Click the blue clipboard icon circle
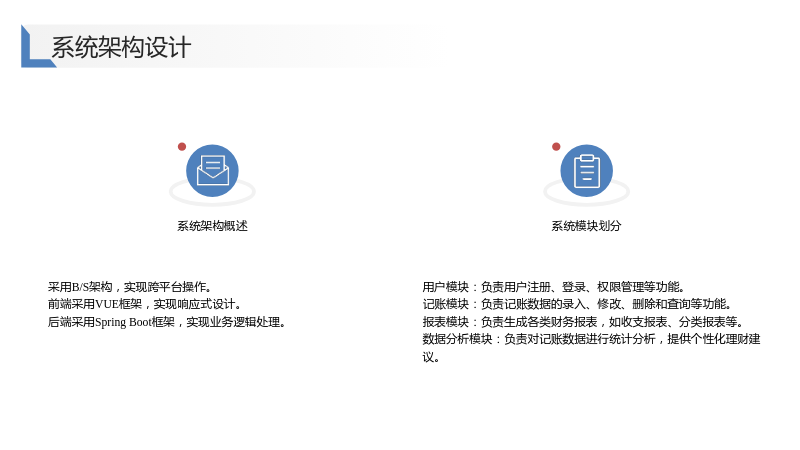Screen dimensions: 800x450 click(x=587, y=170)
